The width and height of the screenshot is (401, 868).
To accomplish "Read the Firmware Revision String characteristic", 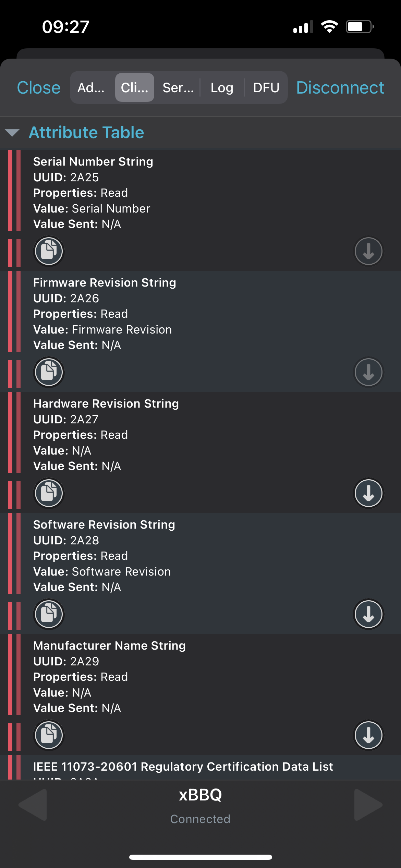I will pyautogui.click(x=368, y=372).
